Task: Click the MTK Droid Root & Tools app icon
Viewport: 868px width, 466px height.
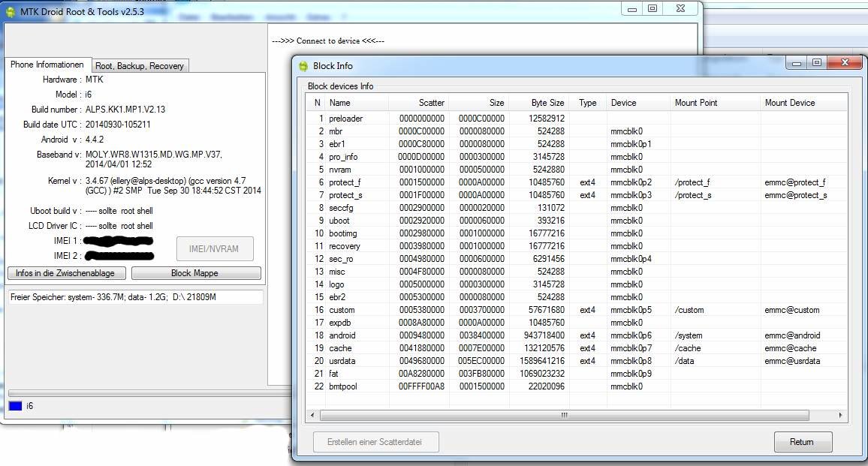Action: click(x=11, y=11)
